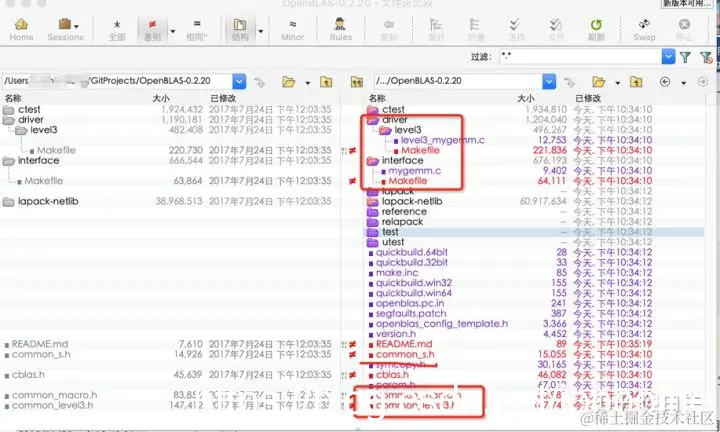Open left path history dropdown

pyautogui.click(x=239, y=81)
